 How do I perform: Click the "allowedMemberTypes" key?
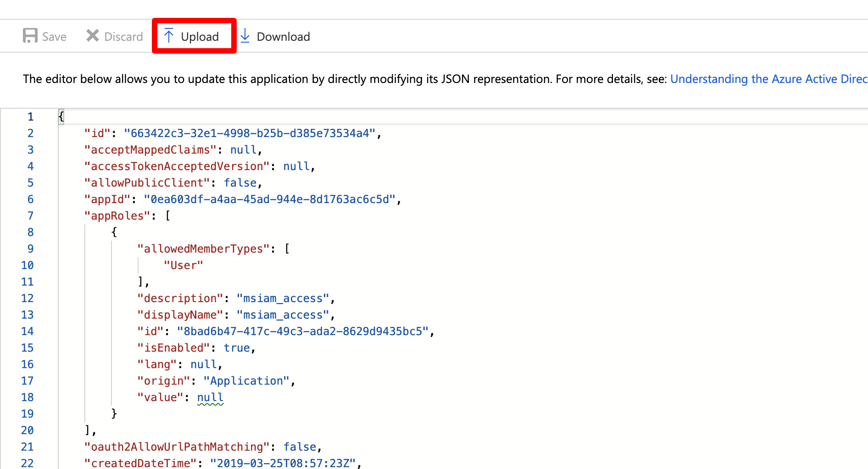point(203,249)
